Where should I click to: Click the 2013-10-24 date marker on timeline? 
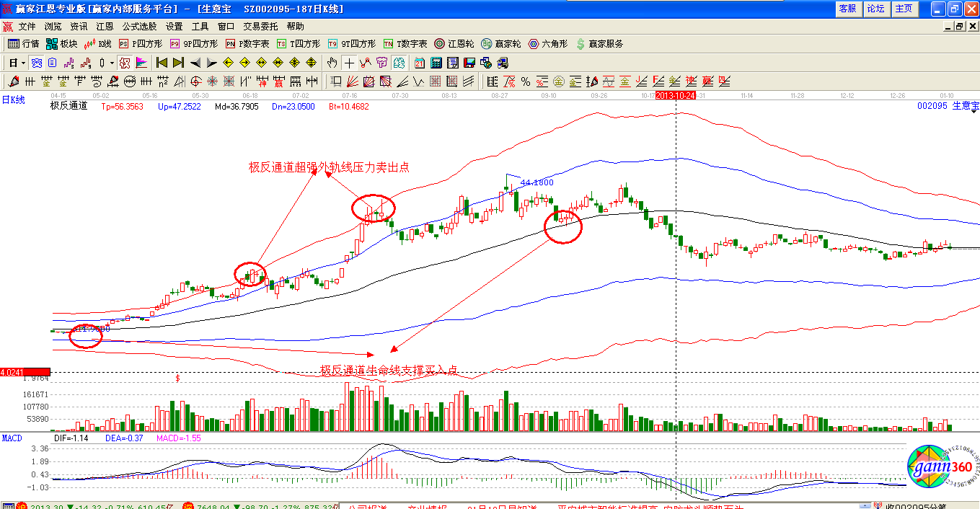click(x=675, y=95)
